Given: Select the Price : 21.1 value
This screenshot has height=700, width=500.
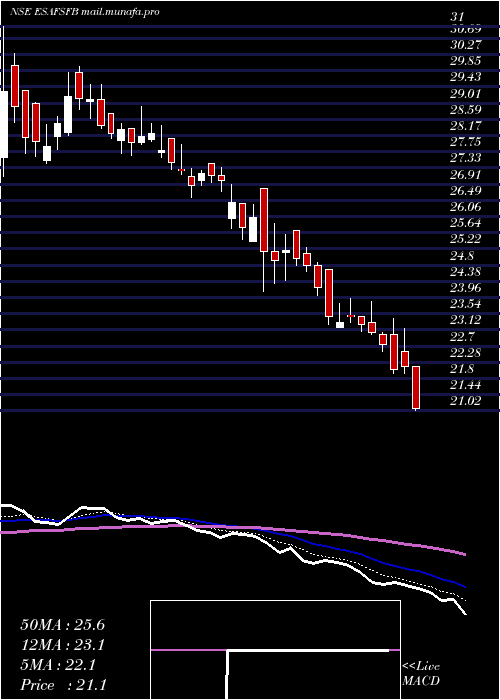Looking at the screenshot, I should tap(63, 685).
